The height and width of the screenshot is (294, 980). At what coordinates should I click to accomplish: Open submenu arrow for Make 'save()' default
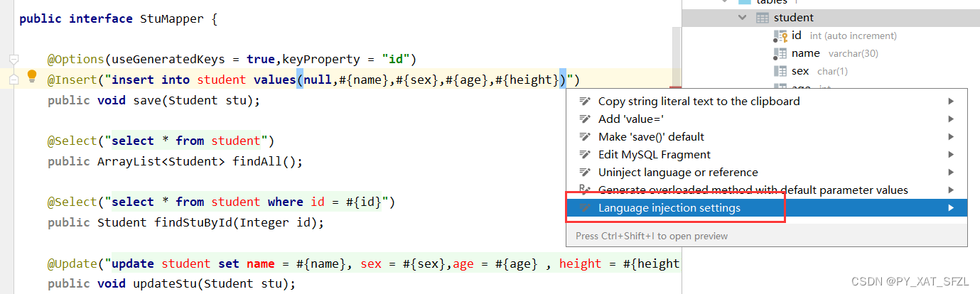click(951, 137)
